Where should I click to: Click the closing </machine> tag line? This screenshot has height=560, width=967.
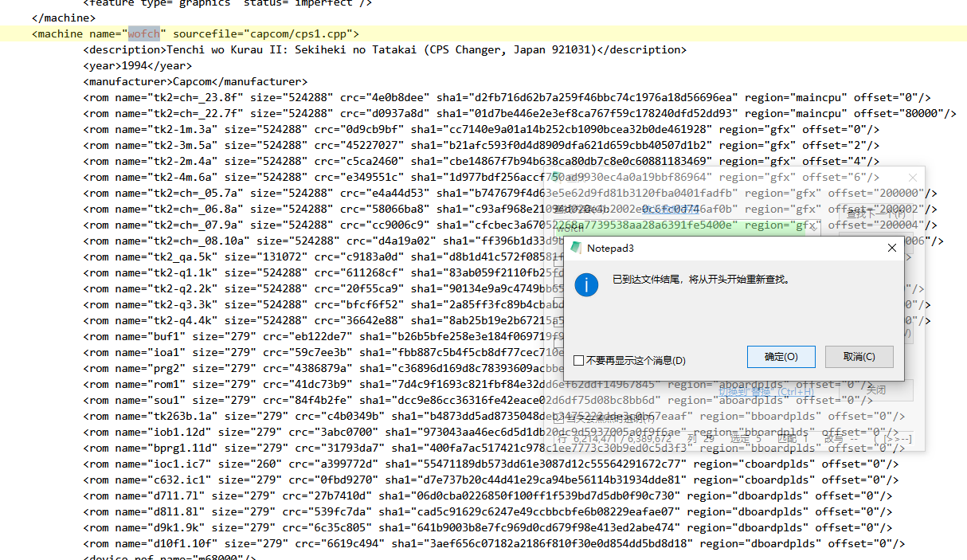[x=64, y=18]
